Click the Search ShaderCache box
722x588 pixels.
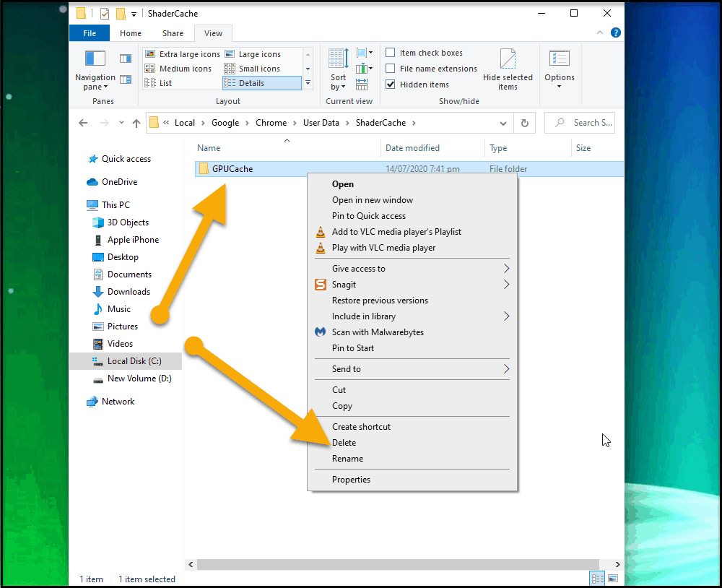tap(580, 123)
